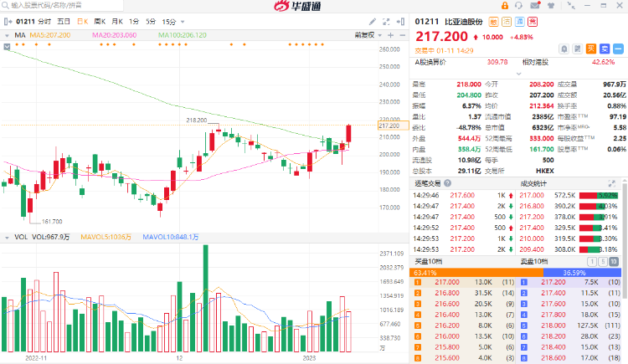Click MA5:207.200 indicator value
Screen dimensions: 628x364
coord(50,35)
